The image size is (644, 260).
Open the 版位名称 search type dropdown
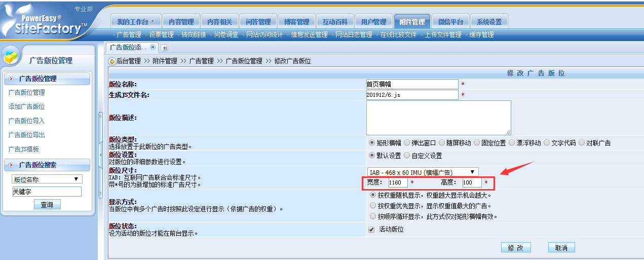click(x=47, y=179)
